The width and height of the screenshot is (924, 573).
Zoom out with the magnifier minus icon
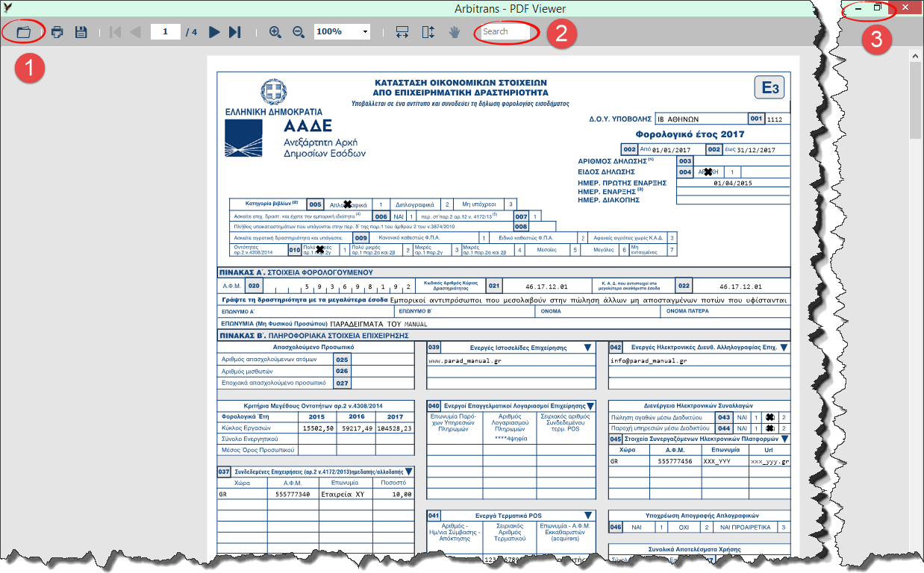pos(299,32)
